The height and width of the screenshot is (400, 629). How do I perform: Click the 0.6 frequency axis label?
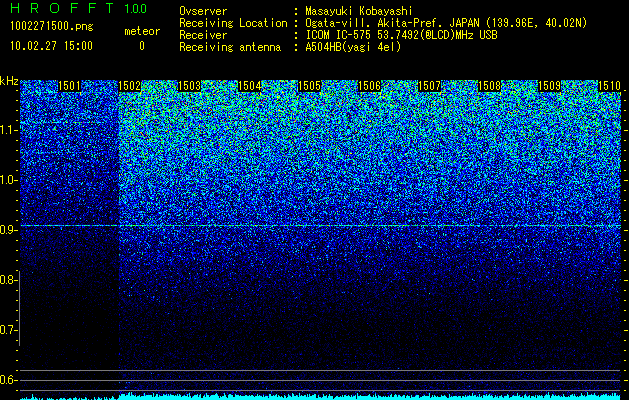[7, 380]
